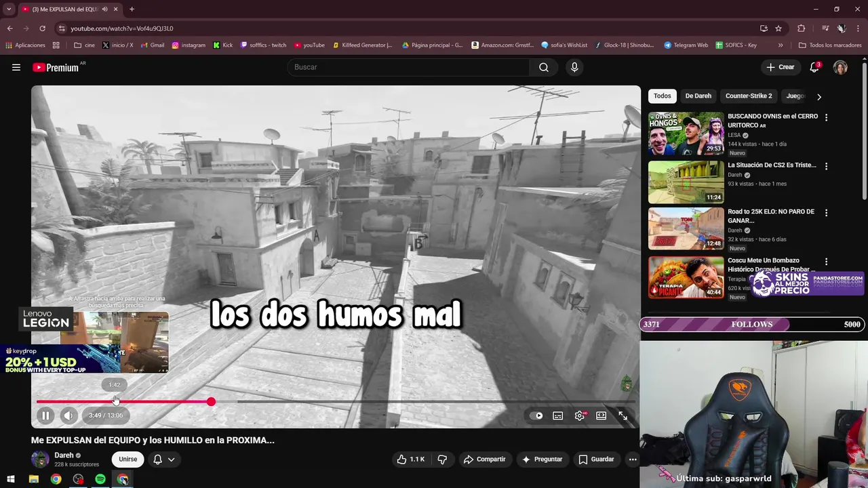Viewport: 868px width, 488px height.
Task: Open the cine bookmarks folder
Action: (x=84, y=45)
